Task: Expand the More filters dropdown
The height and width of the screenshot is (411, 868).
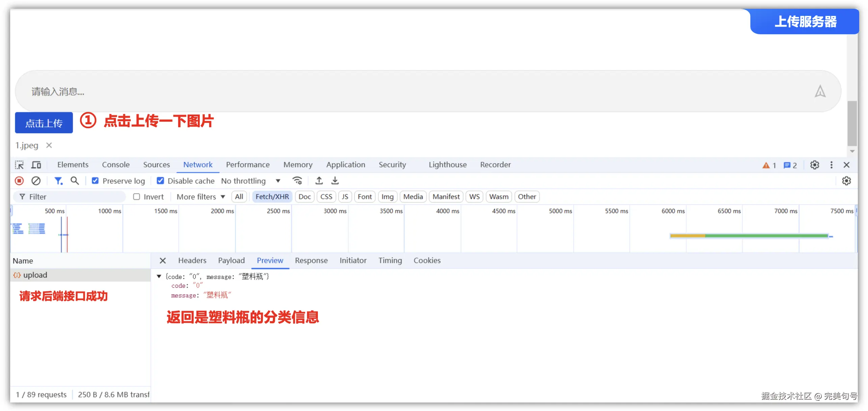Action: (200, 197)
